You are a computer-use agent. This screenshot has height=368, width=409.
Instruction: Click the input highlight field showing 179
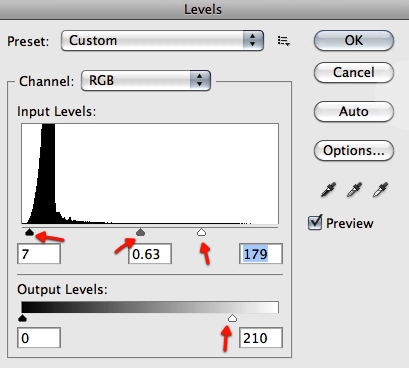click(x=261, y=254)
